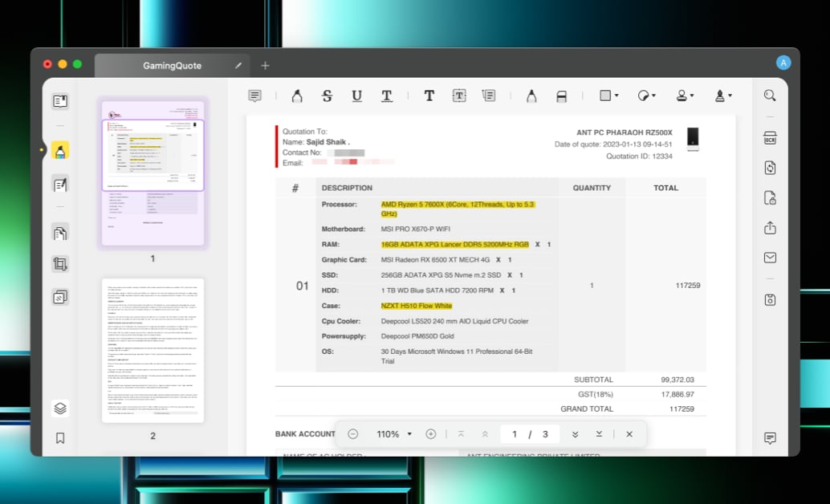
Task: Open page 2 thumbnail
Action: (x=153, y=351)
